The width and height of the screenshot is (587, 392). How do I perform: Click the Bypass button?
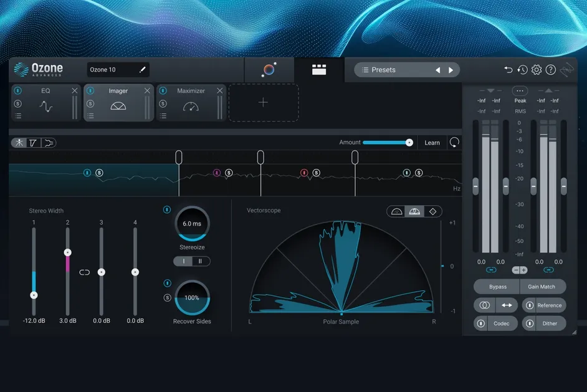(x=497, y=287)
